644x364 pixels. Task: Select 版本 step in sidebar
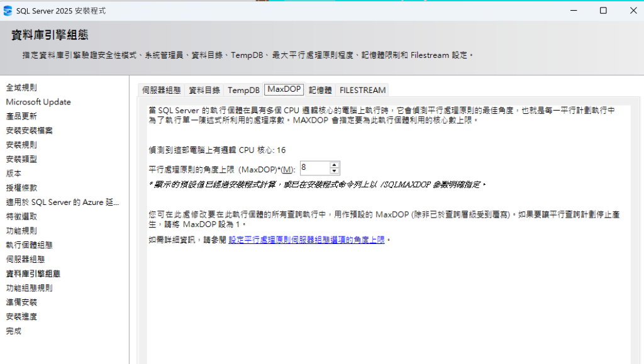(x=14, y=173)
